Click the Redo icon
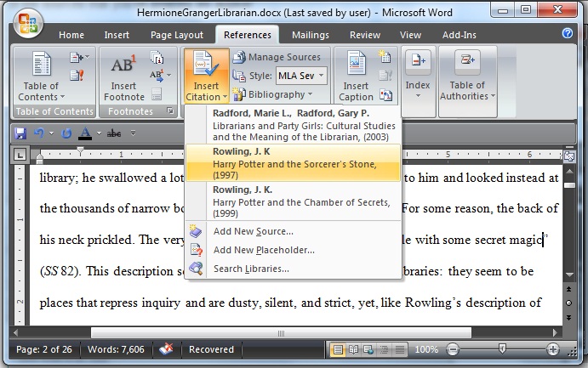588x368 pixels. tap(66, 133)
